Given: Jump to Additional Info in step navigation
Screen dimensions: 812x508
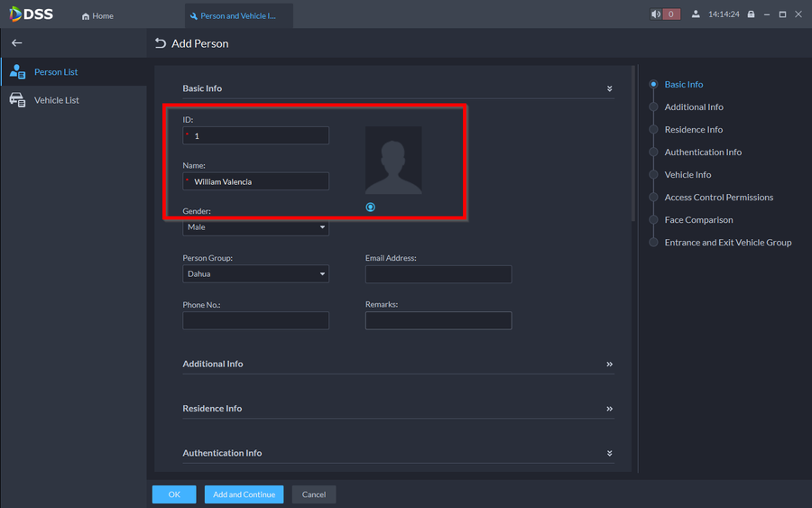Looking at the screenshot, I should 694,106.
